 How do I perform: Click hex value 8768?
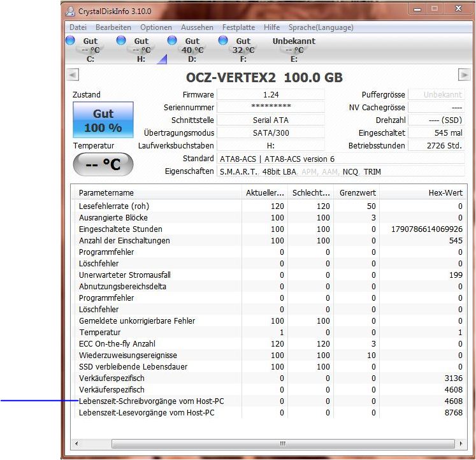[x=454, y=413]
